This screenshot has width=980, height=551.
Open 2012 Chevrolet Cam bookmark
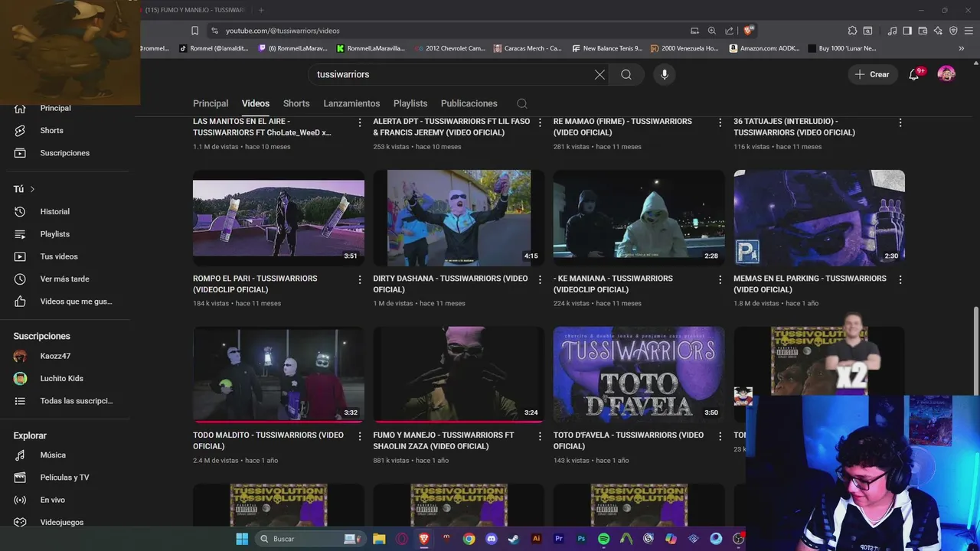(x=450, y=48)
